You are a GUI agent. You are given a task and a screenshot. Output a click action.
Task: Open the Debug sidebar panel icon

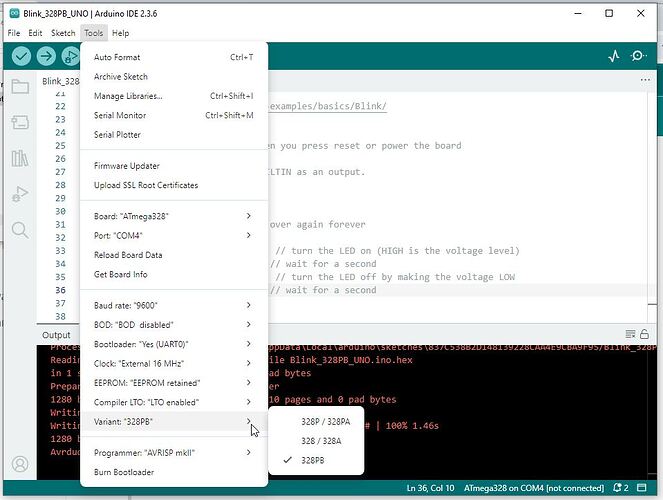coord(20,194)
